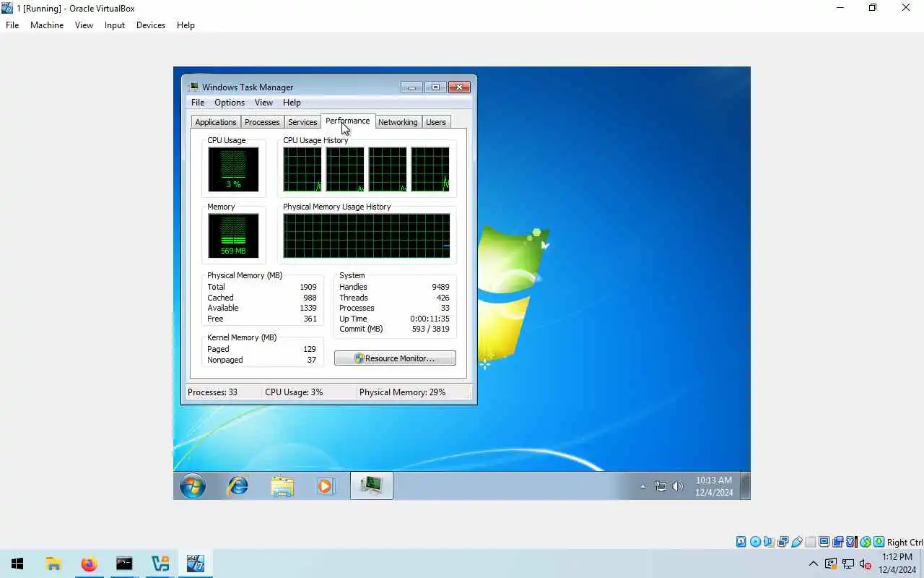The width and height of the screenshot is (924, 578).
Task: Click the Memory gauge showing 569 MB
Action: 233,236
